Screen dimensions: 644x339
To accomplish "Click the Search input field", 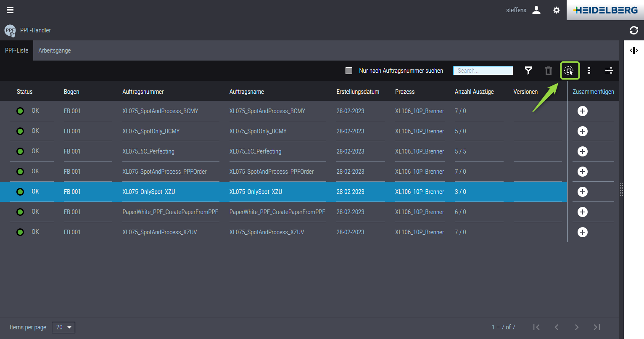I will click(483, 71).
